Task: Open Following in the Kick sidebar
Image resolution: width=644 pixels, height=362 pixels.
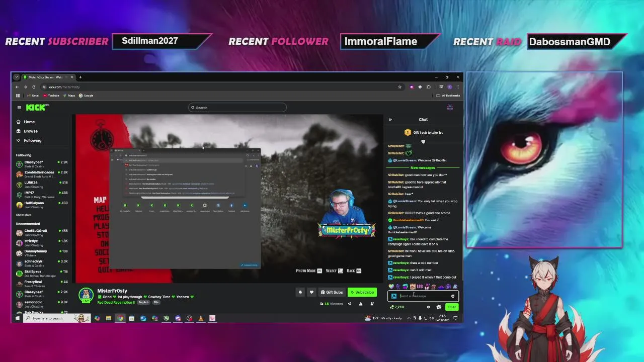Action: point(29,140)
